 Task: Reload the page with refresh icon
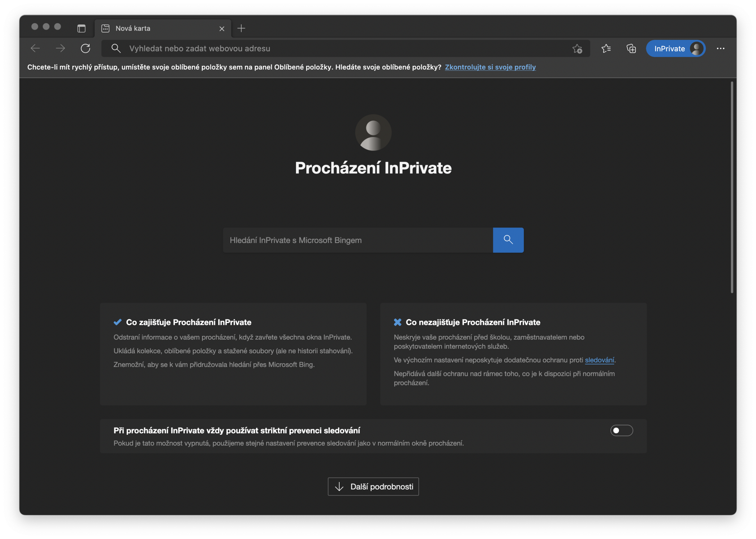point(86,48)
